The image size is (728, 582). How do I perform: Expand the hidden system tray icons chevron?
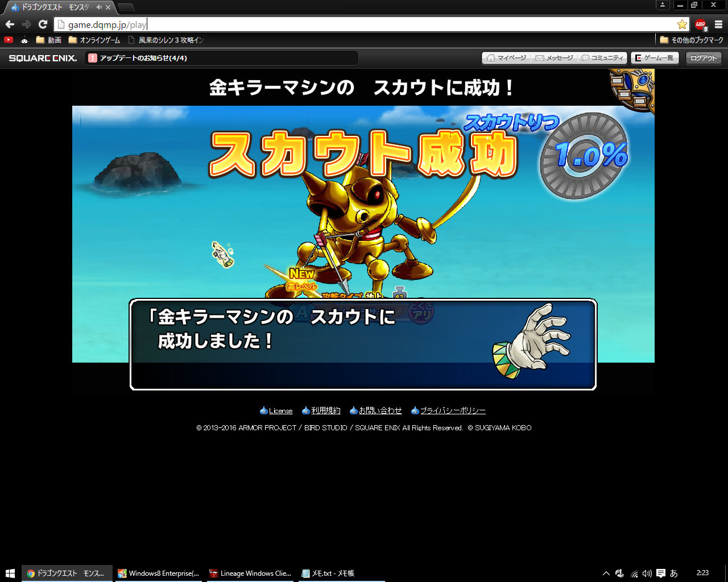(606, 573)
